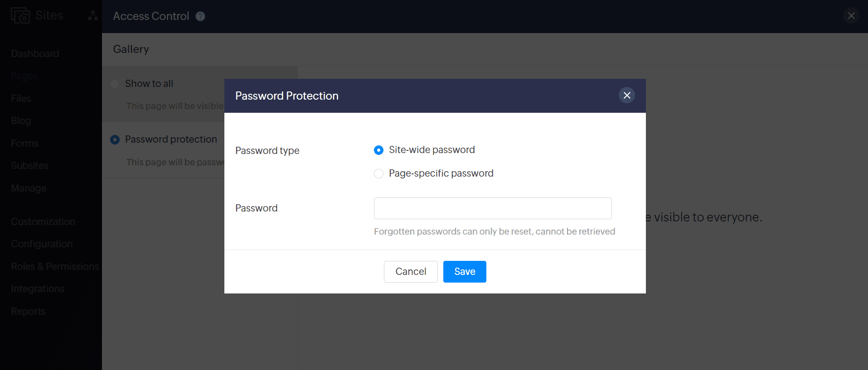Open the sitemap icon beside Sites

[93, 16]
